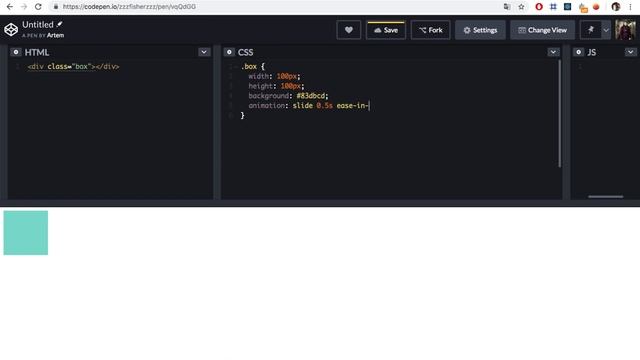Expand the dropdown next to the pin button
Image resolution: width=640 pixels, height=360 pixels.
coord(606,30)
